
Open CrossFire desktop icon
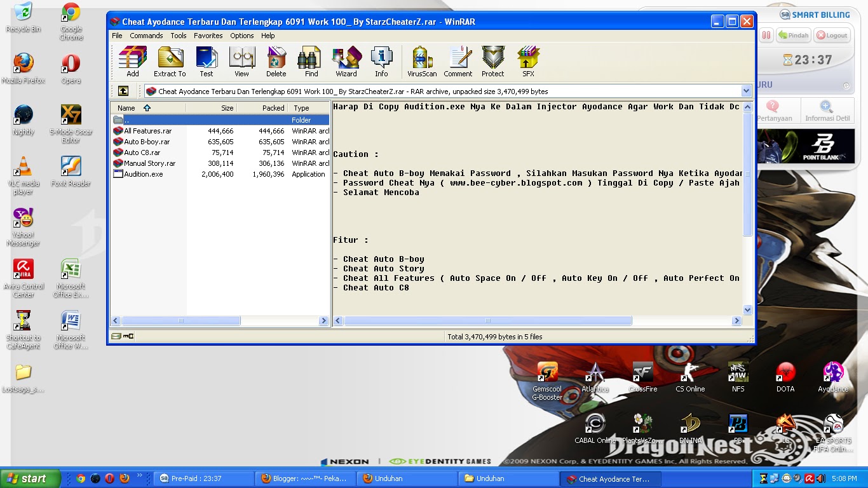tap(642, 377)
